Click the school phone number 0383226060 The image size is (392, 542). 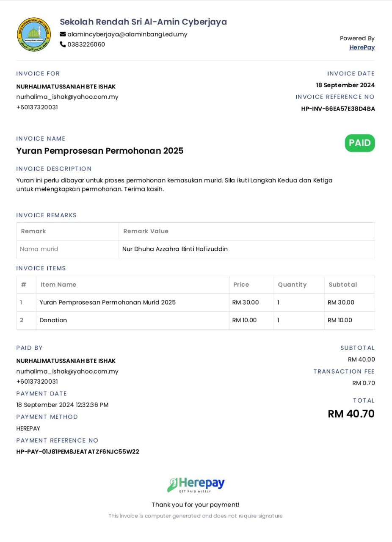click(x=86, y=44)
